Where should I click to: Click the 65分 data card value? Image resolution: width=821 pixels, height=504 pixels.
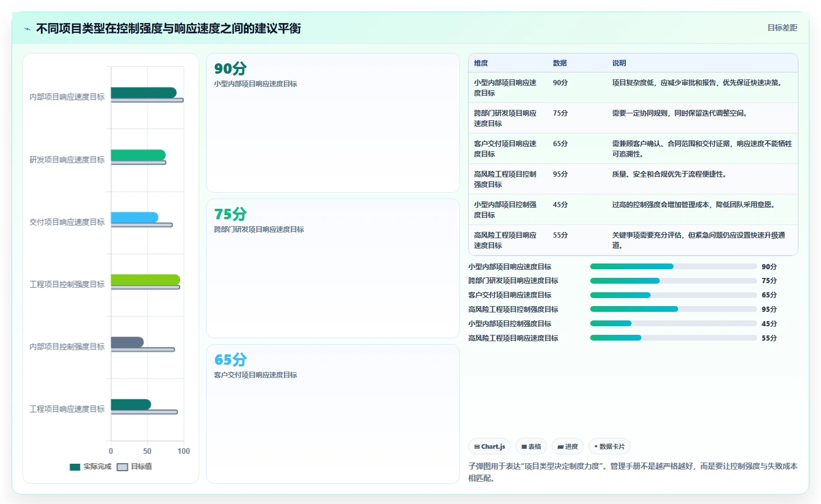(x=230, y=360)
